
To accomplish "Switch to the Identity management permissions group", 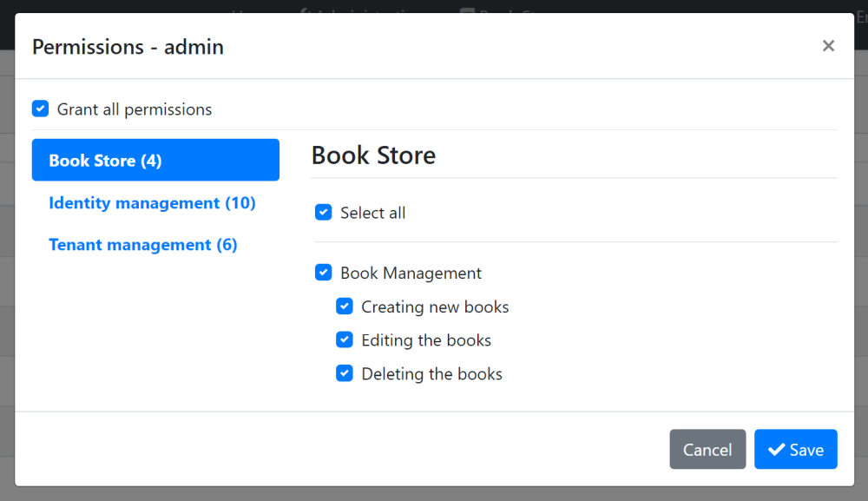I will [x=152, y=202].
